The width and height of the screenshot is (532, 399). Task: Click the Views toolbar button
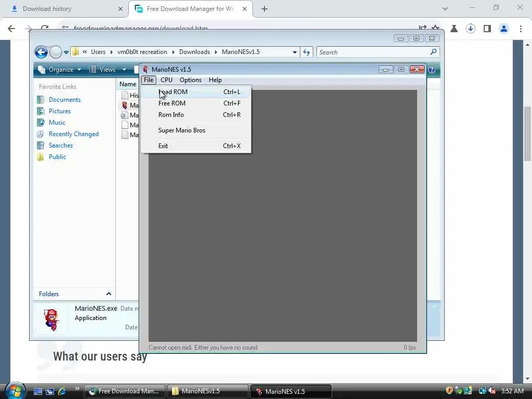point(102,70)
